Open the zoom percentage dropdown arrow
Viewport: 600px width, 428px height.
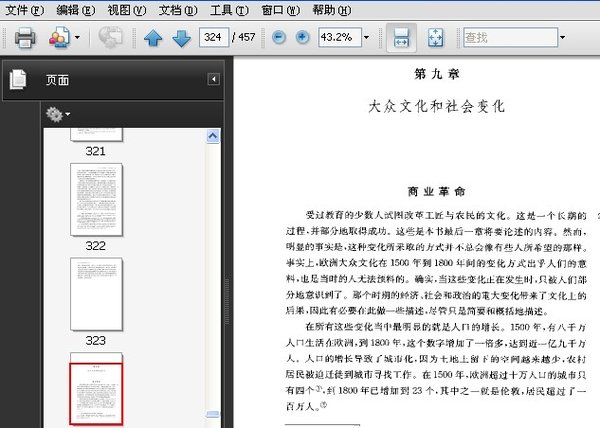click(x=366, y=37)
